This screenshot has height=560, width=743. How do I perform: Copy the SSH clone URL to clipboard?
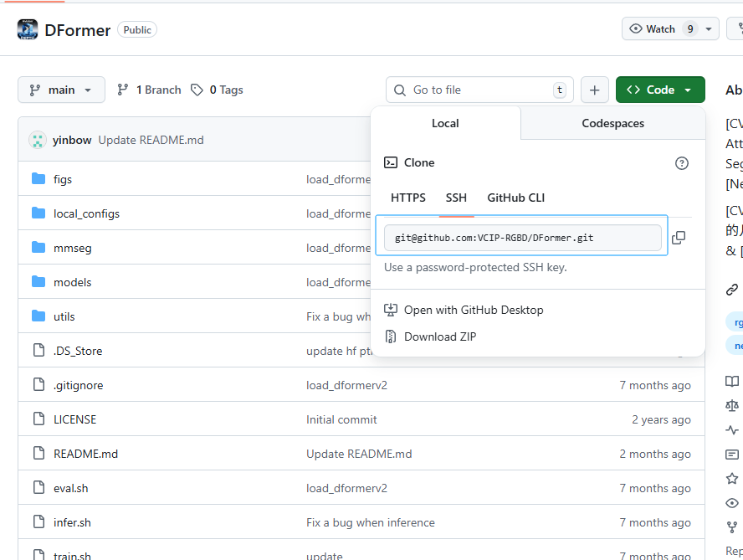point(679,238)
